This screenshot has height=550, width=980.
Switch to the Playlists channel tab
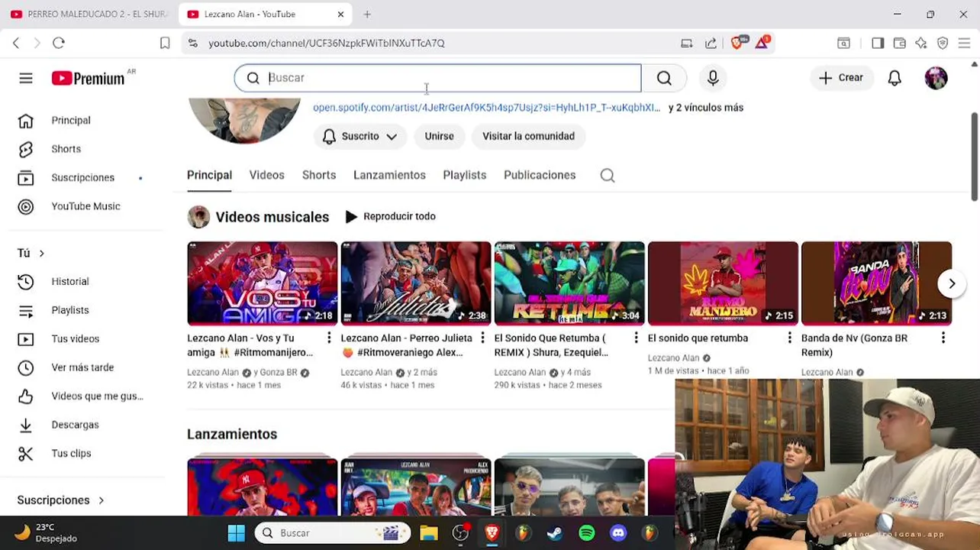click(x=464, y=176)
